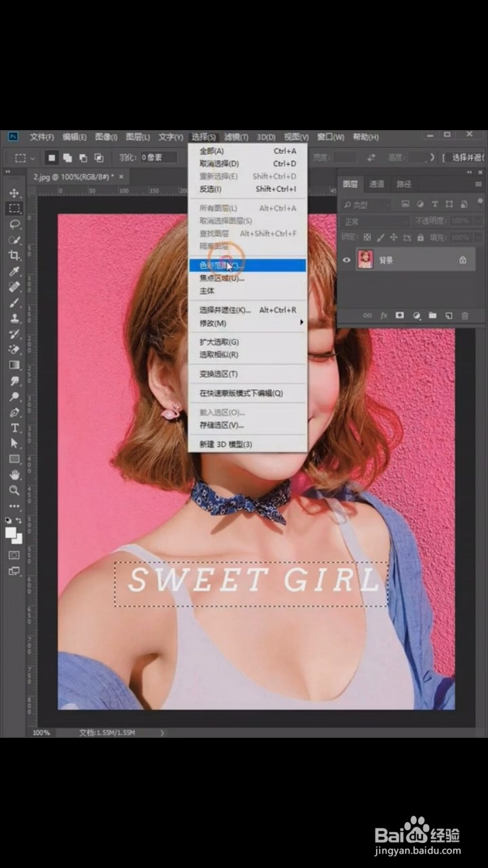The width and height of the screenshot is (488, 868).
Task: Select the Rectangular Marquee tool in toolbox
Action: tap(14, 208)
